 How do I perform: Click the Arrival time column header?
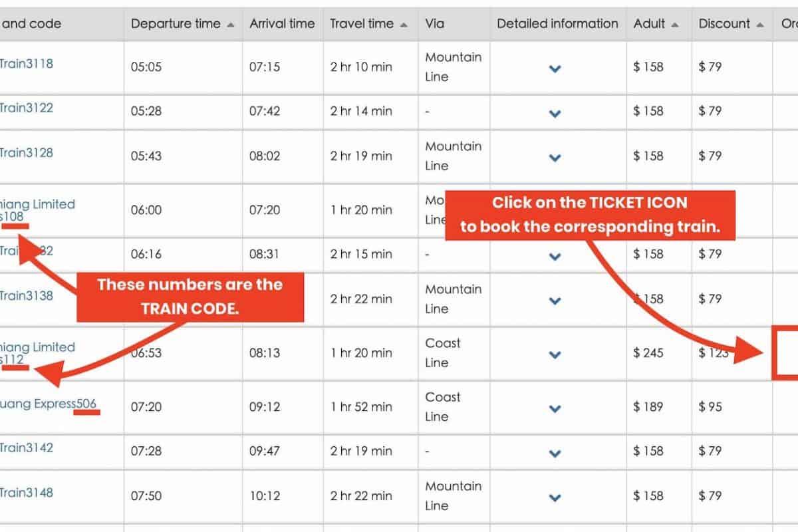(x=282, y=24)
